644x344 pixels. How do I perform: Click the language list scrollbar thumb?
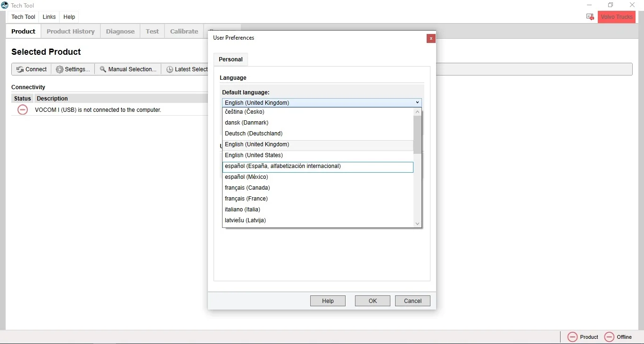pyautogui.click(x=417, y=135)
